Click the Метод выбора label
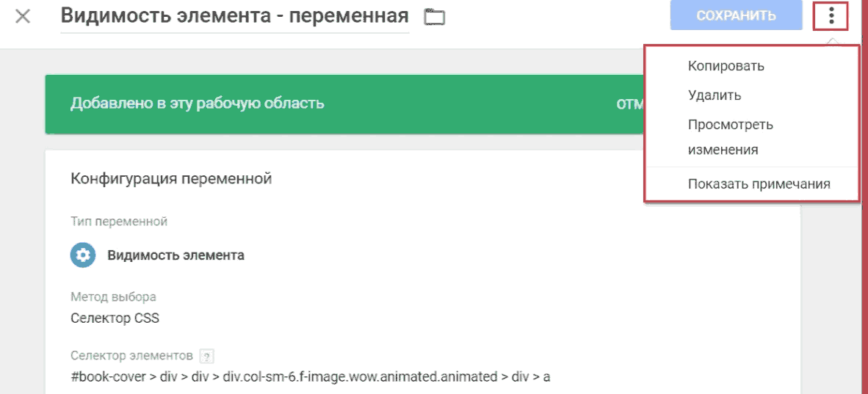The image size is (868, 394). click(x=114, y=297)
